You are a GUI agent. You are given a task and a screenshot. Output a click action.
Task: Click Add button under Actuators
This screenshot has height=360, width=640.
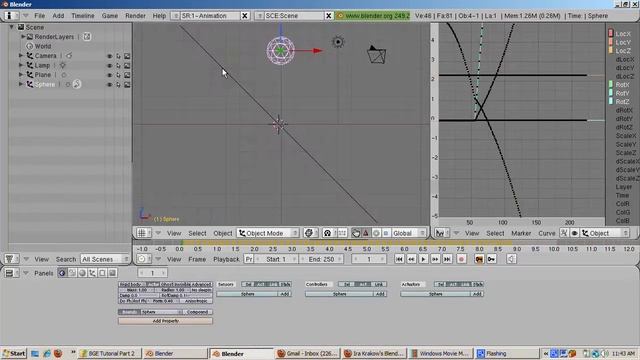coord(477,294)
